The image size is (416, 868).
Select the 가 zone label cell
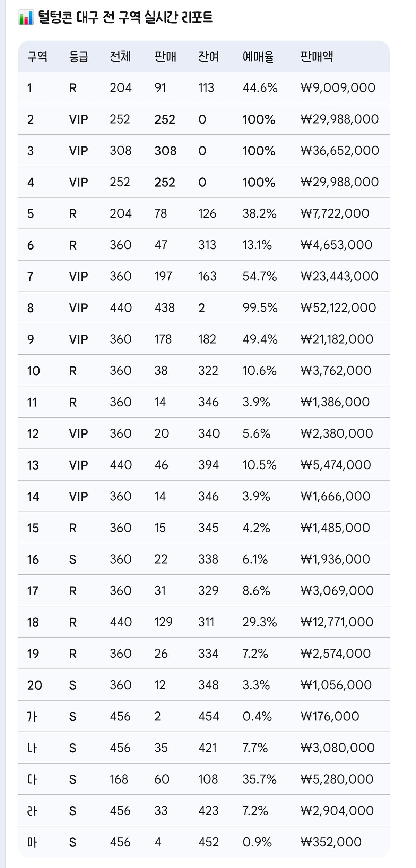(x=32, y=716)
